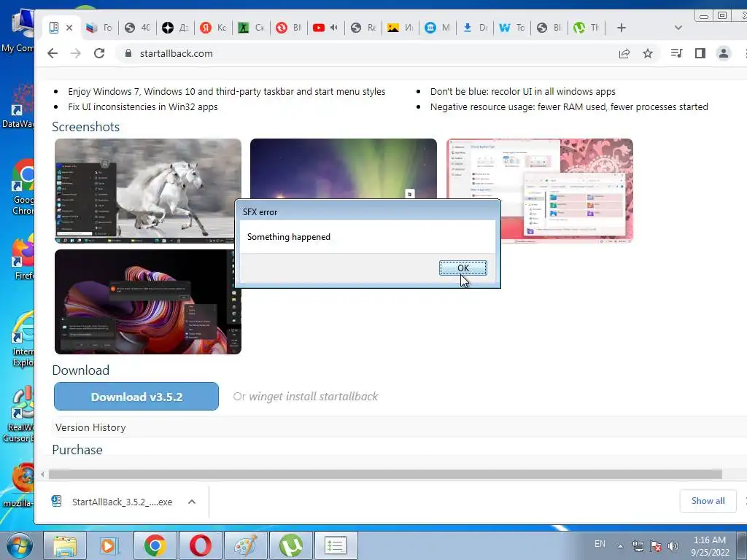This screenshot has height=560, width=747.
Task: Open the aurora screenshot thumbnail
Action: pyautogui.click(x=343, y=168)
